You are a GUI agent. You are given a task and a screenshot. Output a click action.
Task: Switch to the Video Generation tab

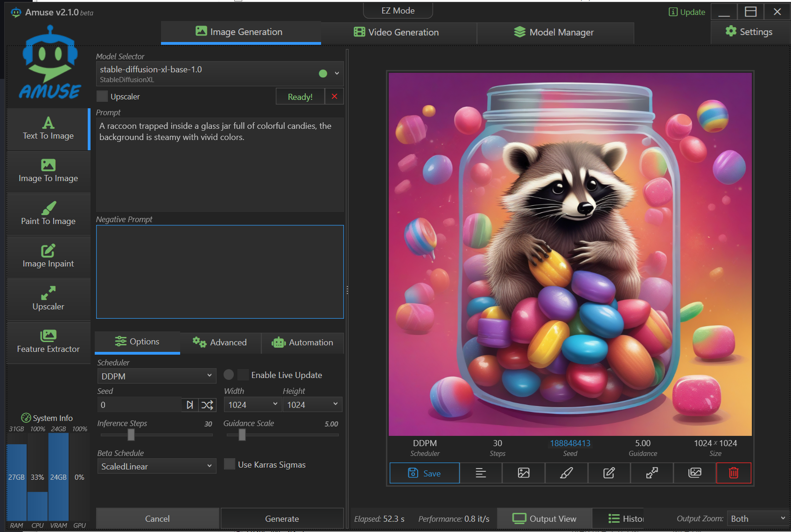point(397,32)
